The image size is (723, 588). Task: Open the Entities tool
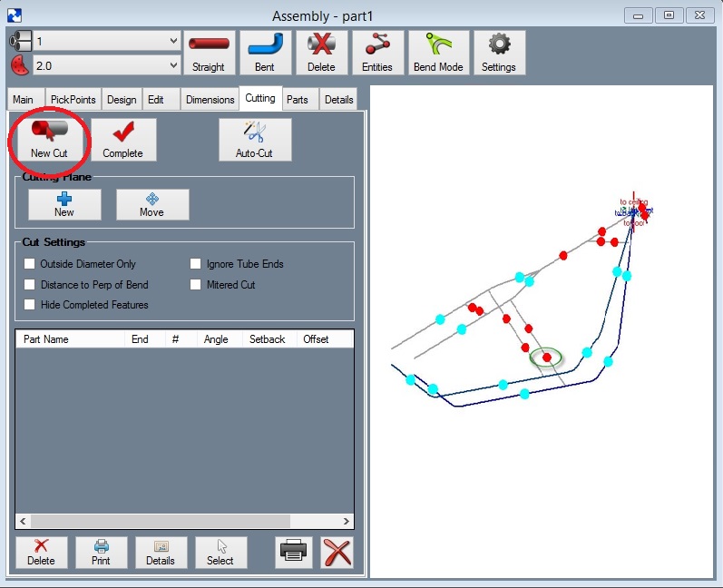376,53
